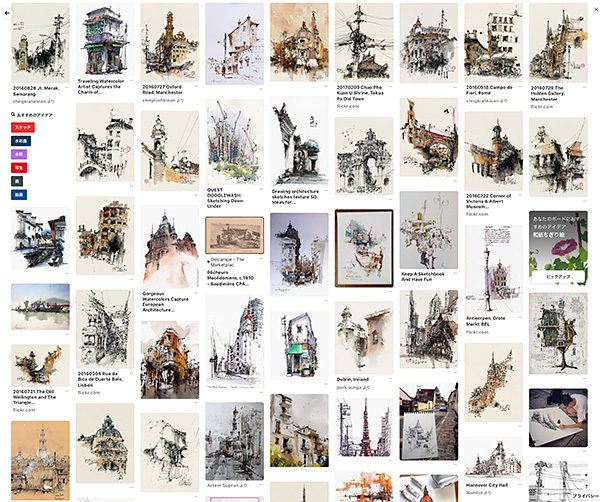Viewport: 600px width, 502px height.
Task: Open The Holden Gallery, Manchester sketch
Action: (558, 43)
